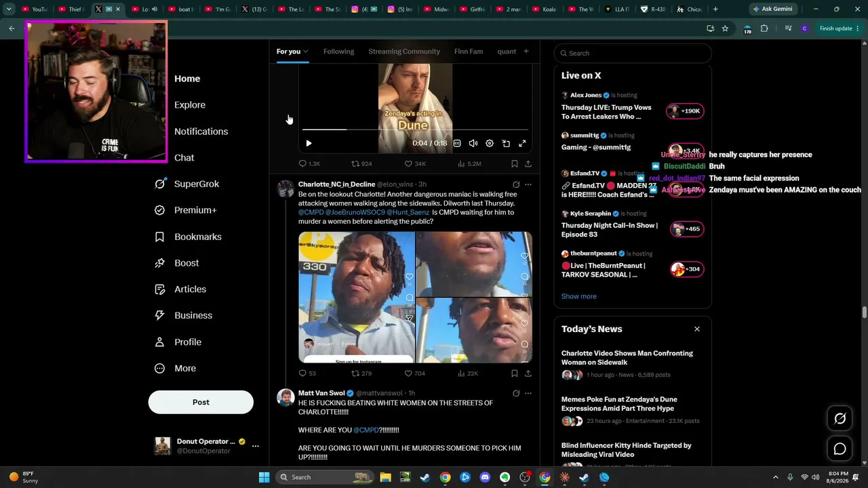Open Premium+ in sidebar
The height and width of the screenshot is (488, 868).
(185, 210)
